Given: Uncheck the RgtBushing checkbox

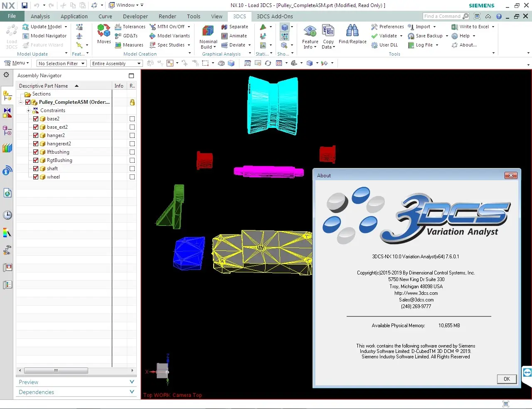Looking at the screenshot, I should click(x=36, y=160).
